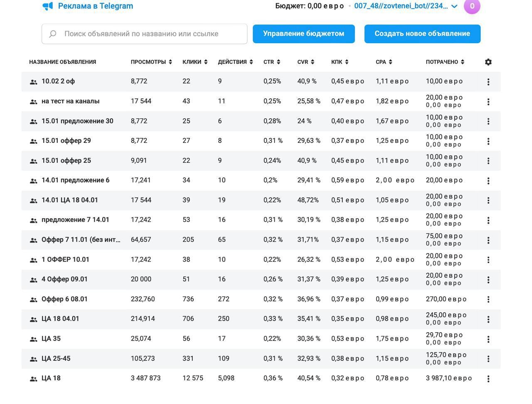Click the purple account avatar

472,6
